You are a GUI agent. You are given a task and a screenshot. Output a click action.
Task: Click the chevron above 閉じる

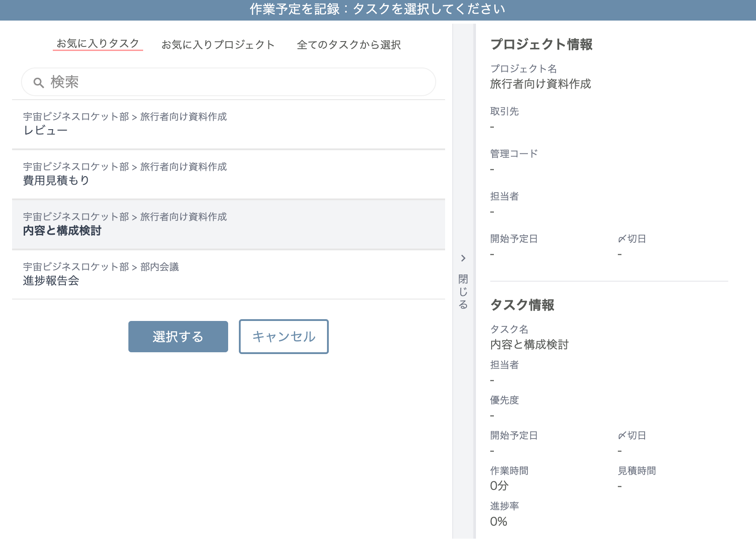pyautogui.click(x=463, y=258)
